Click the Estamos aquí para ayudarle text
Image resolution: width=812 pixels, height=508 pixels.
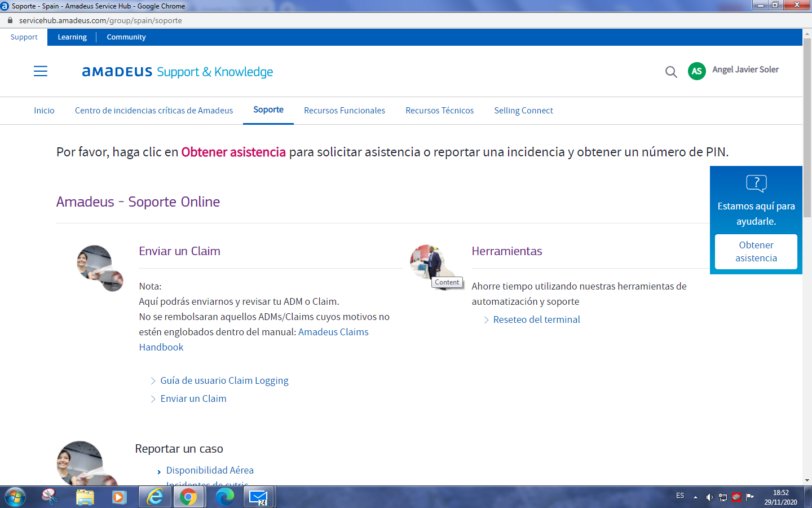[756, 213]
